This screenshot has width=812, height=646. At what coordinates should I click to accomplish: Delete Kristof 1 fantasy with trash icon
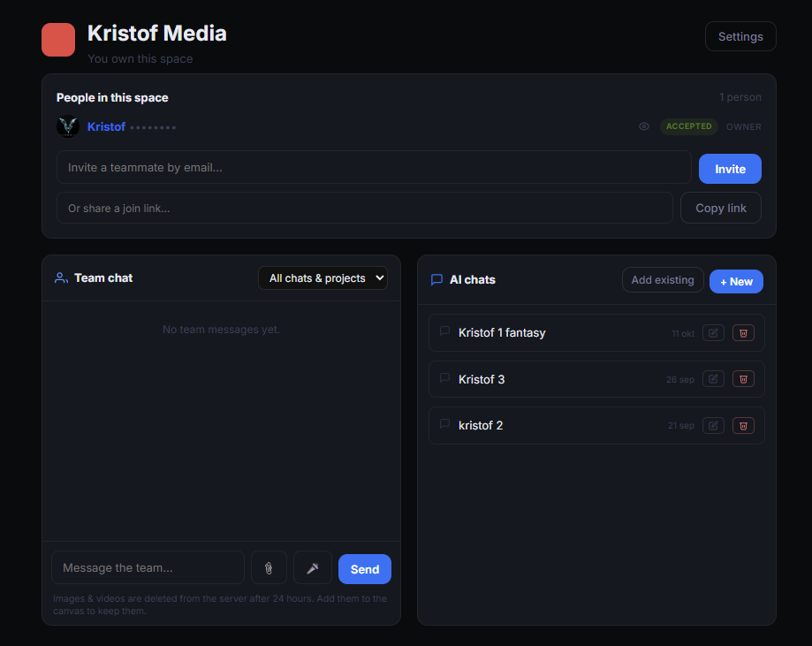click(743, 332)
